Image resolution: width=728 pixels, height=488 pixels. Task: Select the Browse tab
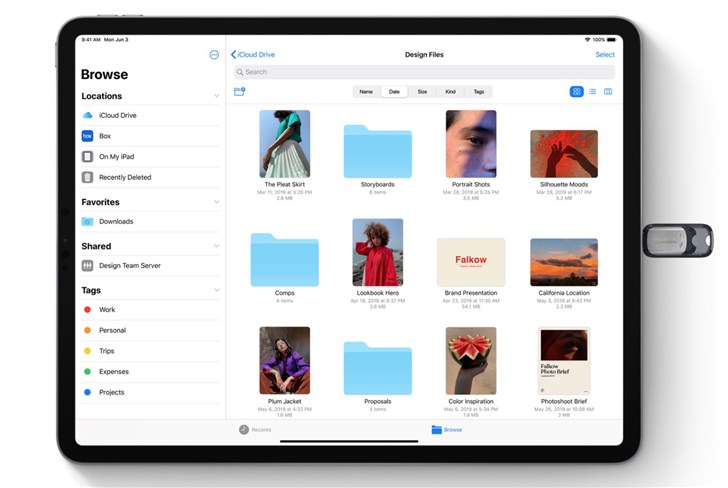pyautogui.click(x=446, y=430)
